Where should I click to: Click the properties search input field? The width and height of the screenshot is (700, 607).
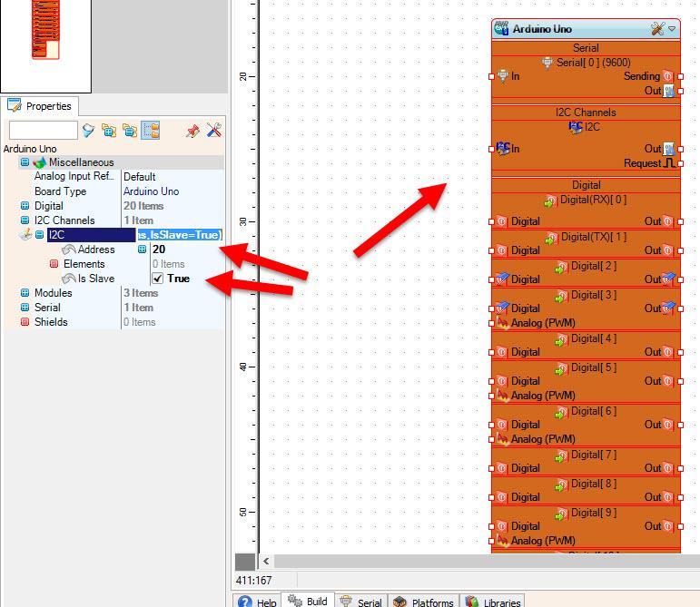[44, 131]
